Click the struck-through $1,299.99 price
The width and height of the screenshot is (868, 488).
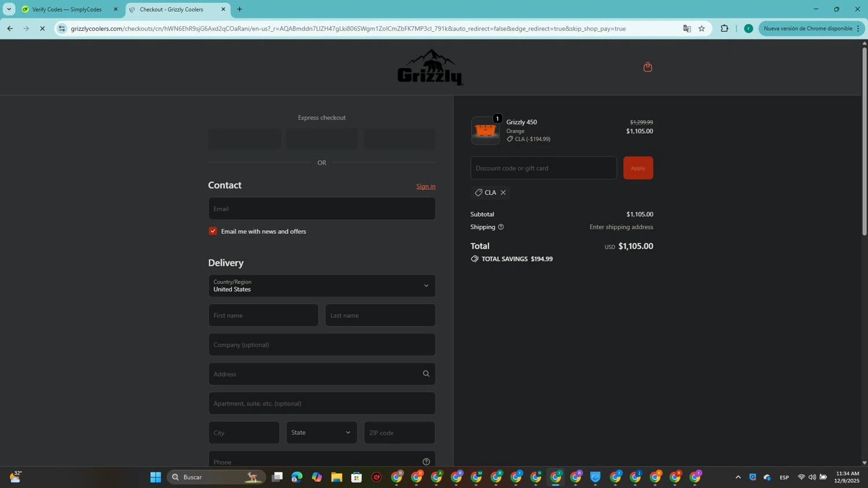click(641, 122)
